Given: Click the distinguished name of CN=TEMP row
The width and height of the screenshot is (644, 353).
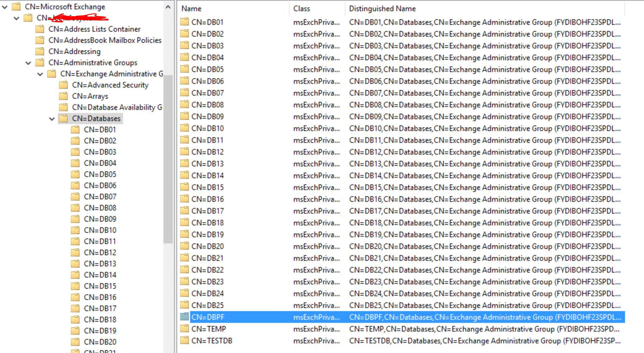Looking at the screenshot, I should tap(484, 329).
